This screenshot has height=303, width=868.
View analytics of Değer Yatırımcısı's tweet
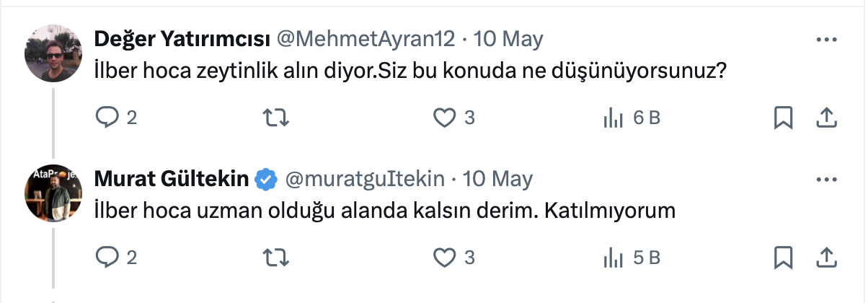tap(613, 118)
